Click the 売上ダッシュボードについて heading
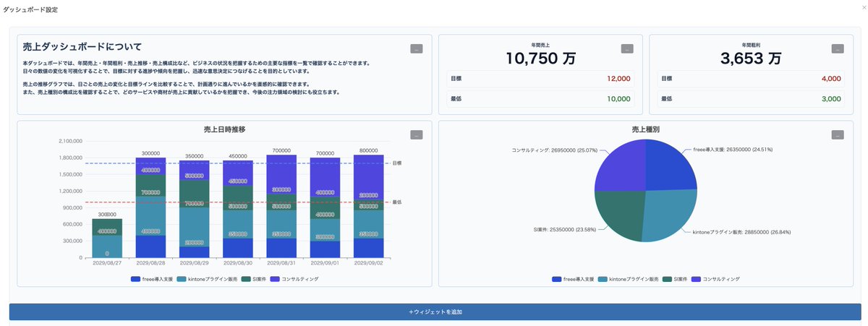Viewport: 868px width, 326px height. 82,46
